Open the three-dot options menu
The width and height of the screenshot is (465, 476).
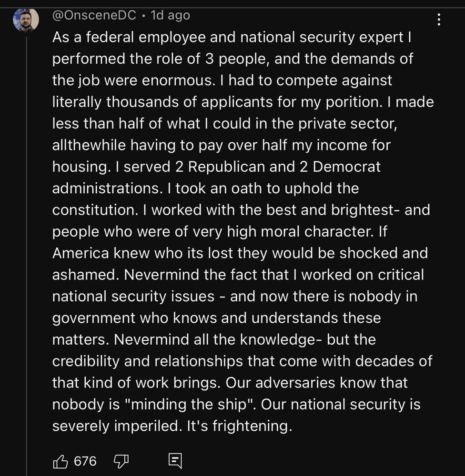pos(439,20)
